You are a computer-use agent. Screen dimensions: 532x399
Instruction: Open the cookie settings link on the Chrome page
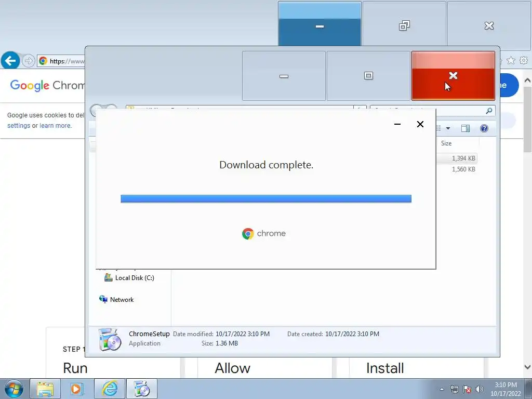click(19, 126)
